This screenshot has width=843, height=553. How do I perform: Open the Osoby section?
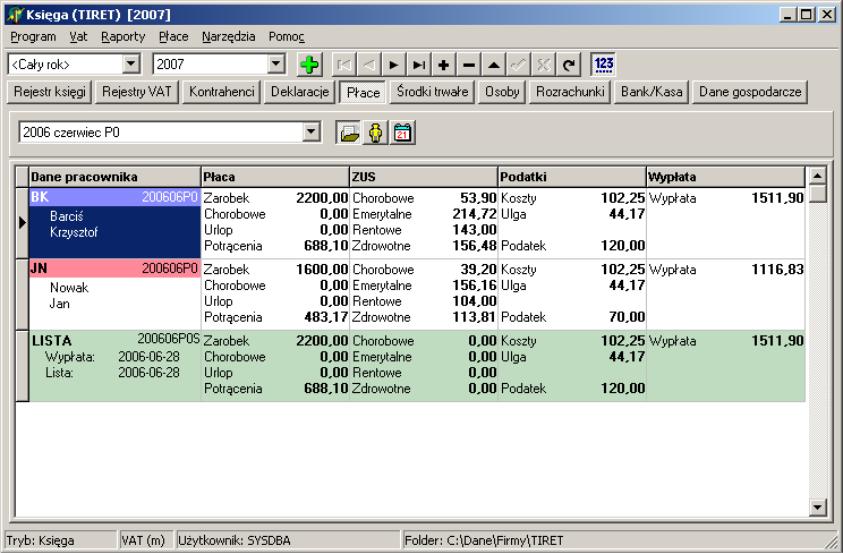[502, 92]
